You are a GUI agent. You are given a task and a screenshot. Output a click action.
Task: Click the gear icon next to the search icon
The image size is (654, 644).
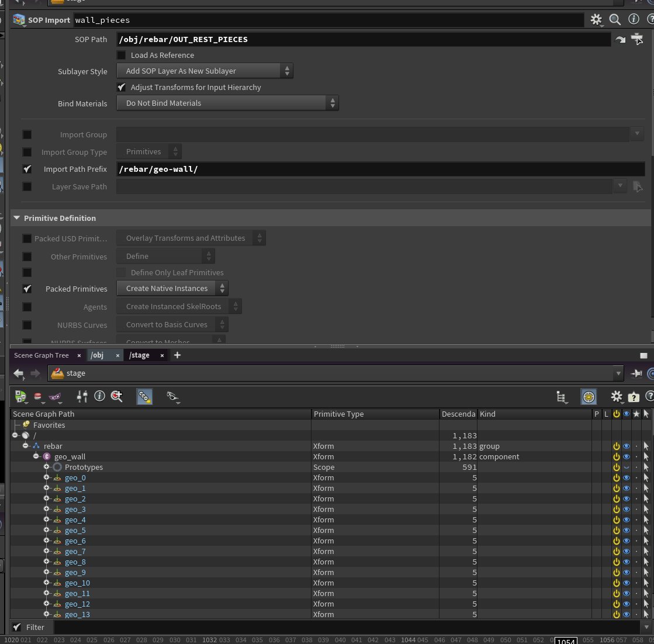pos(596,19)
